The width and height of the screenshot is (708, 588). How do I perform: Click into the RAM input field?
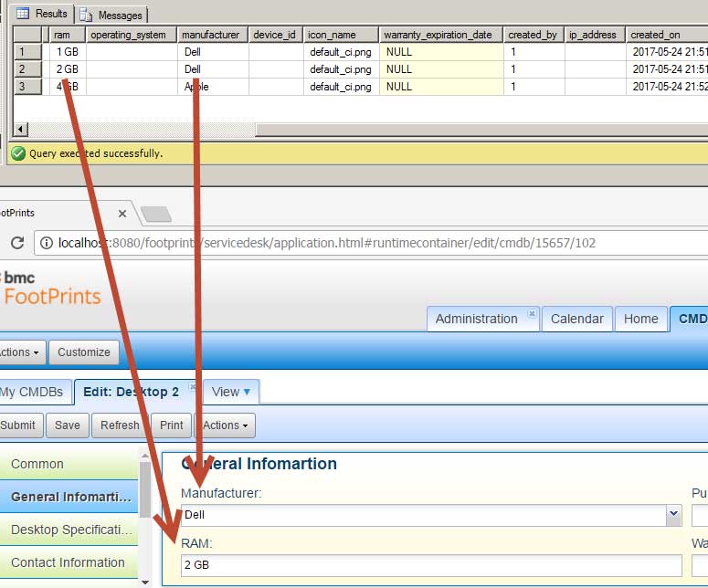431,565
